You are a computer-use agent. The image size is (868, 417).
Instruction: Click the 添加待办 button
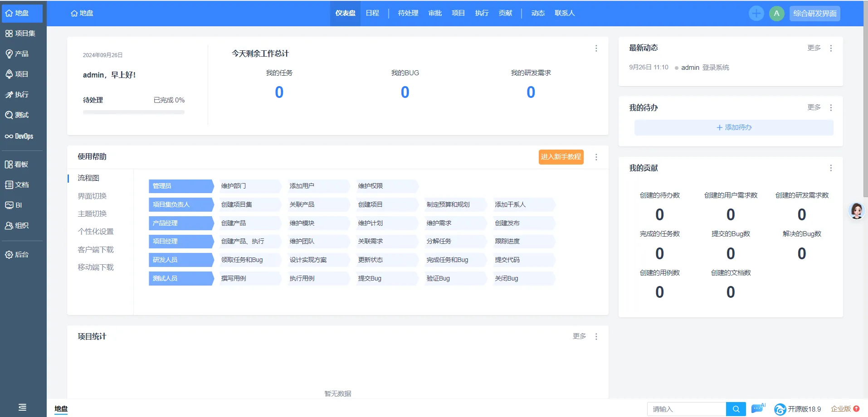click(734, 128)
